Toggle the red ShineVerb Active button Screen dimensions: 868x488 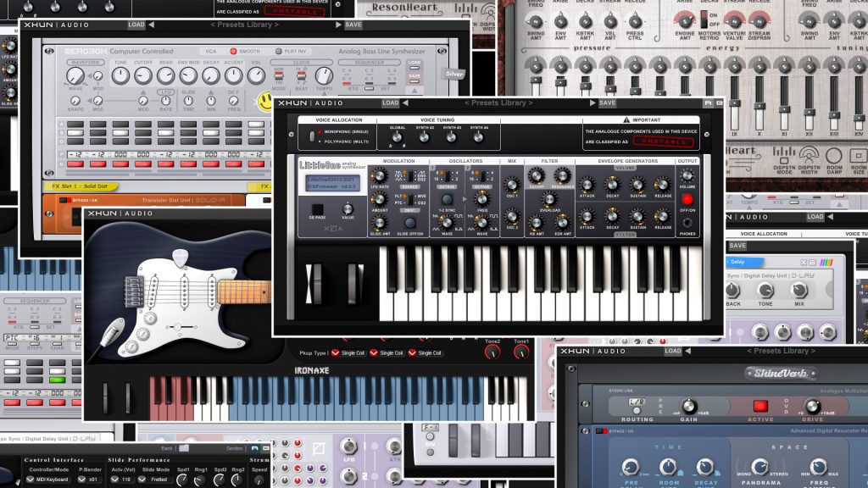[760, 407]
